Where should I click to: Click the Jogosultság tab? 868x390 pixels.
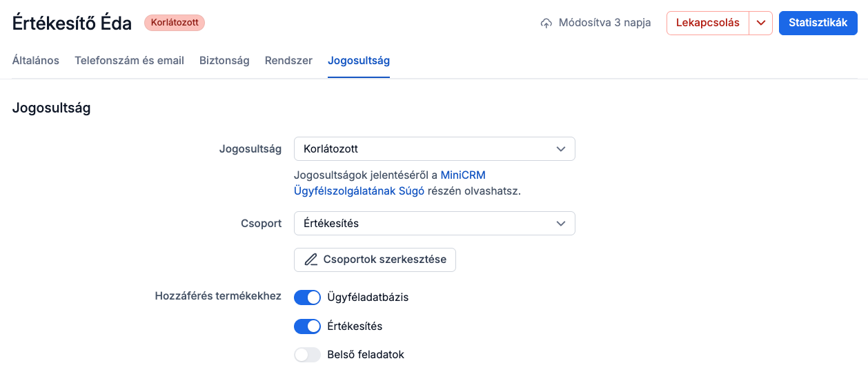click(x=358, y=61)
